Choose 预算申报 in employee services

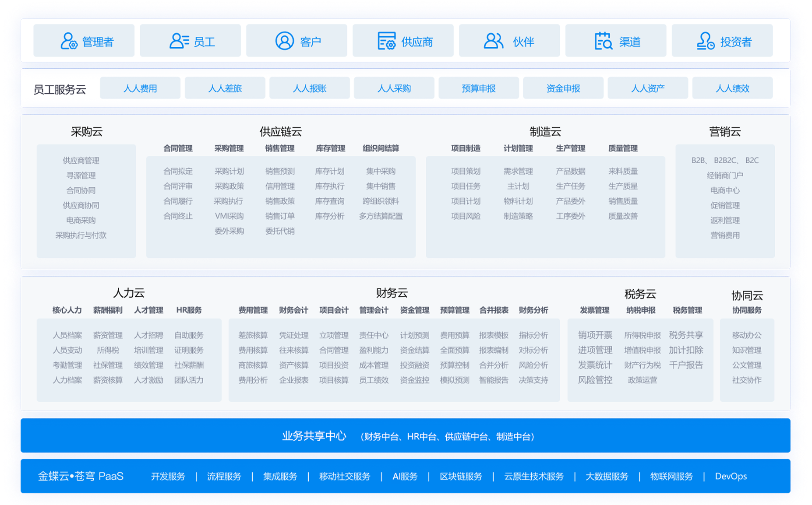[479, 88]
